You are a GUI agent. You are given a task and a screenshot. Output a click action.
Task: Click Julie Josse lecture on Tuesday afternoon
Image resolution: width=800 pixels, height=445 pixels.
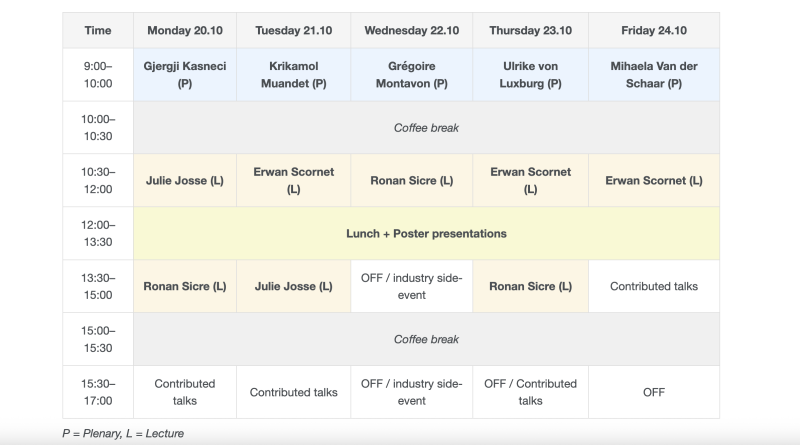click(293, 286)
